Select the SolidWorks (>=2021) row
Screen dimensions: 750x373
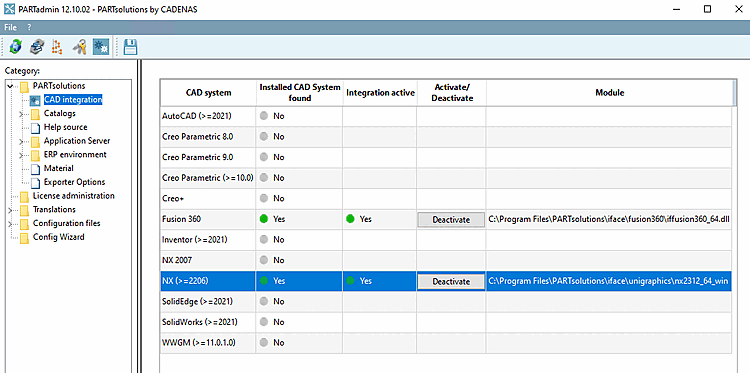click(x=446, y=322)
